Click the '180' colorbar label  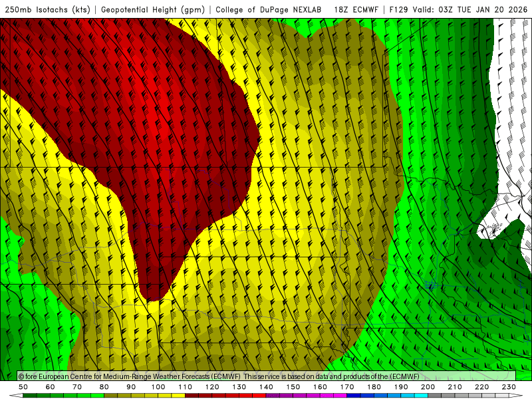[374, 387]
